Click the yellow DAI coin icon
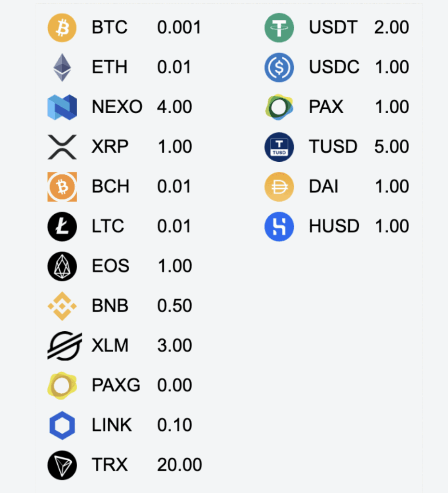The height and width of the screenshot is (493, 448). [279, 187]
